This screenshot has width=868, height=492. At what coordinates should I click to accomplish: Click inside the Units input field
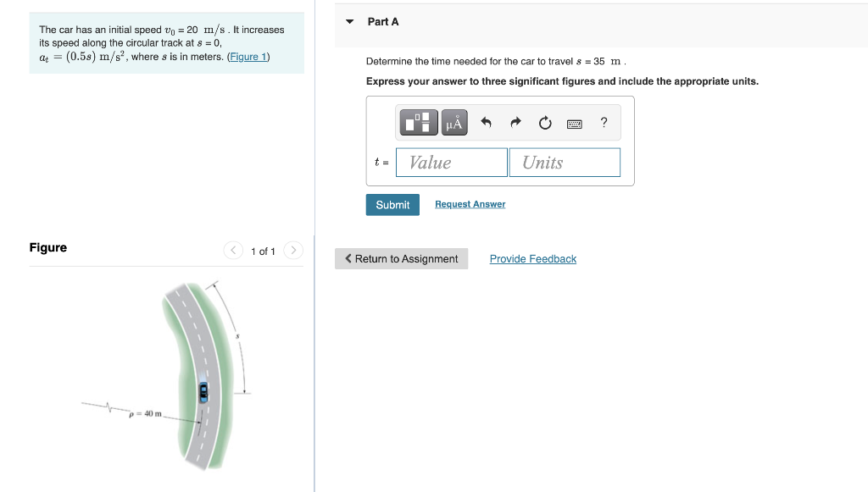(x=565, y=162)
